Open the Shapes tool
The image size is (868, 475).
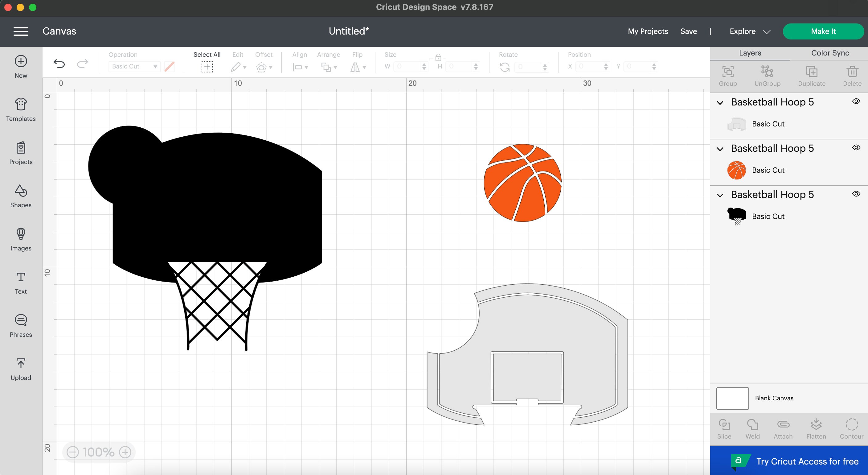point(21,196)
